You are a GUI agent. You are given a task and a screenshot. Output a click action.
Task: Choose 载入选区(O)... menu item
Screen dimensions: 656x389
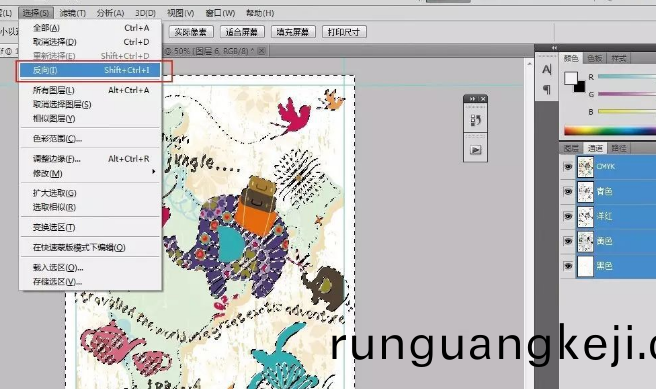tap(91, 267)
